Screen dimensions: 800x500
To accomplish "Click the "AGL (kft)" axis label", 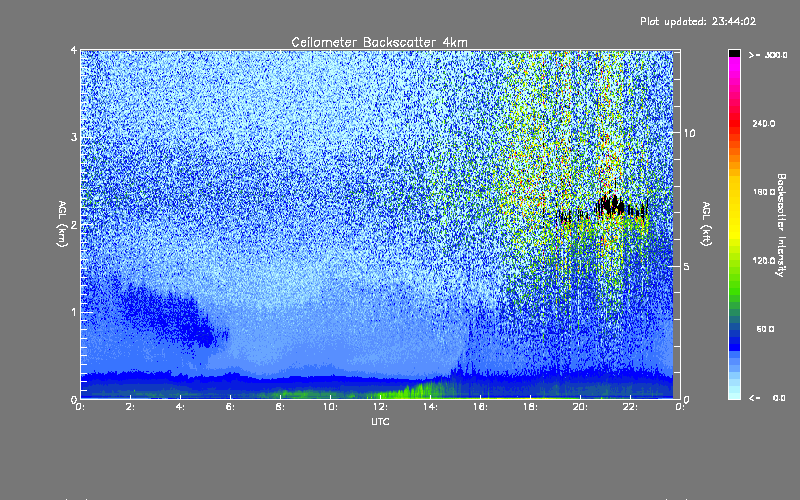I will pos(706,224).
